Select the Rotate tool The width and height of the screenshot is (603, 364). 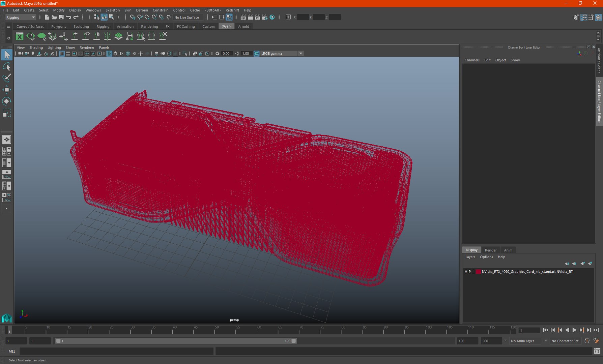pos(6,101)
